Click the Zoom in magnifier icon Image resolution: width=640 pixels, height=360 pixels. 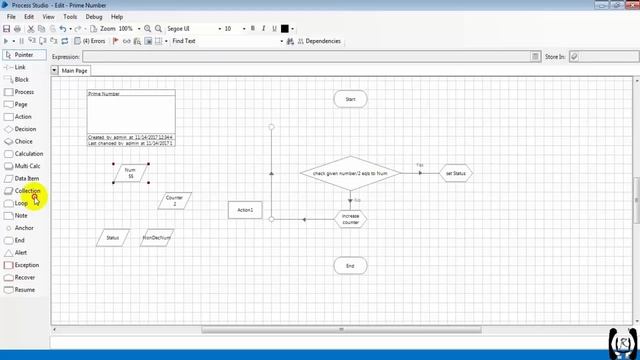tap(147, 29)
